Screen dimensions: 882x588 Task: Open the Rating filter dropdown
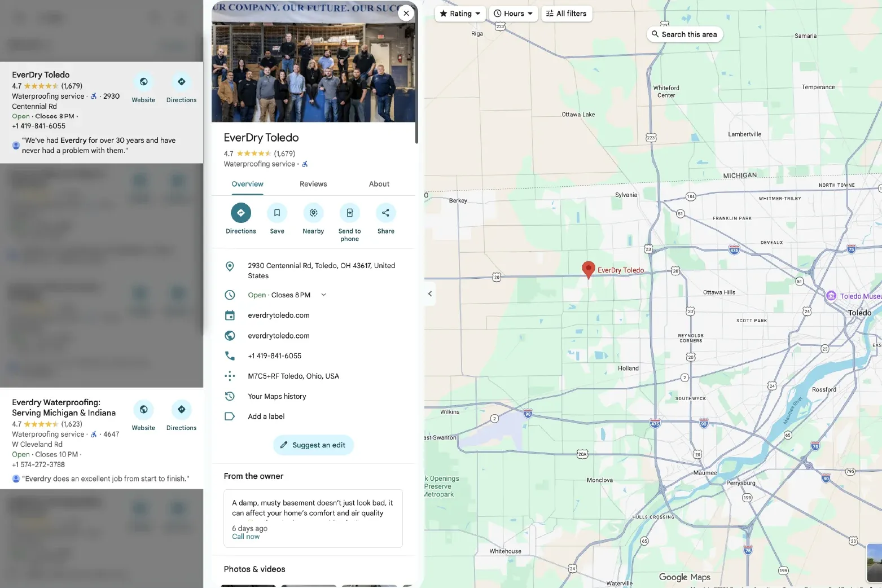tap(460, 14)
